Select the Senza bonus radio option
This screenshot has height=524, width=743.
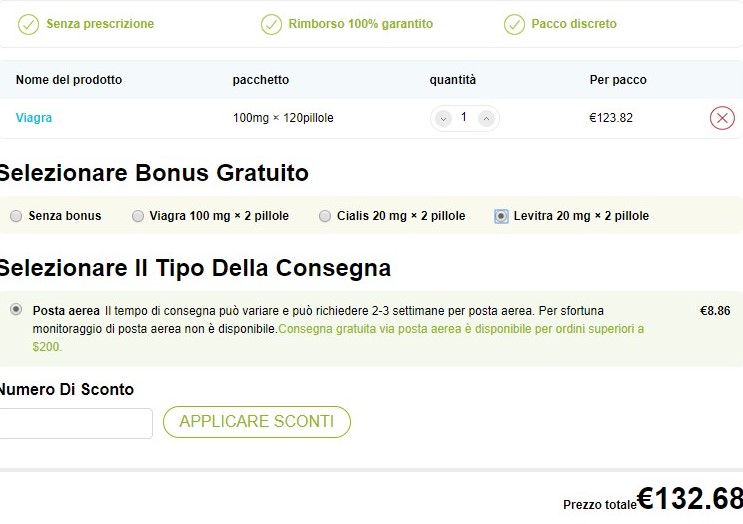pos(16,216)
